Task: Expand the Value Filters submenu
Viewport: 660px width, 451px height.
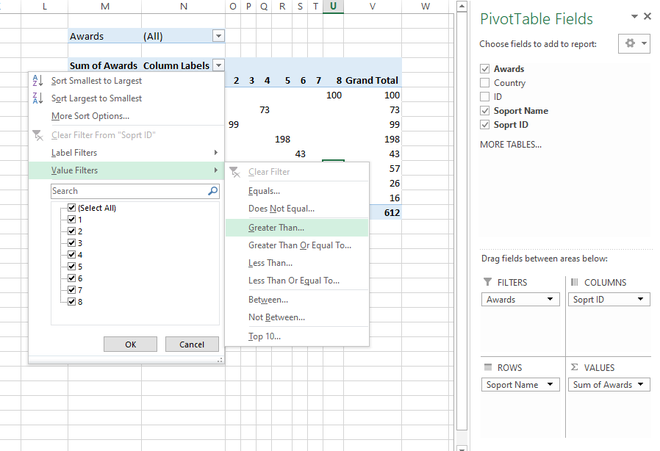Action: click(x=126, y=170)
